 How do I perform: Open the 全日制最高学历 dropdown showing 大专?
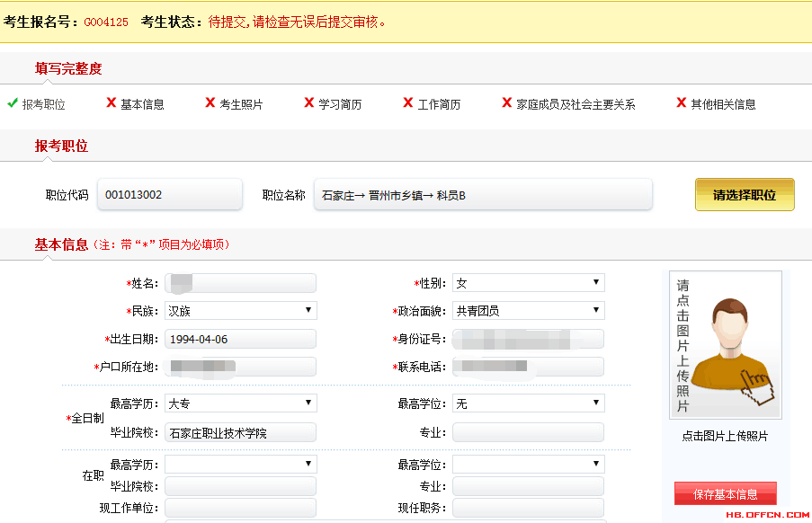click(239, 403)
